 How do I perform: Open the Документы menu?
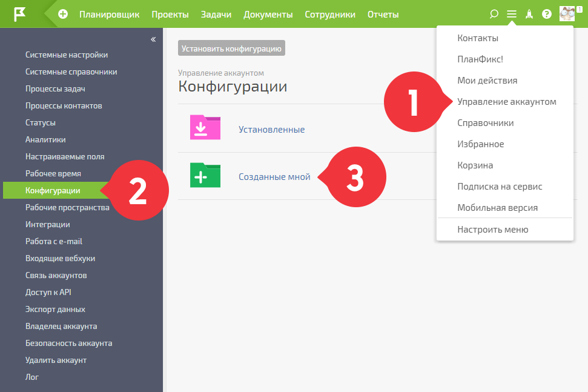click(268, 15)
